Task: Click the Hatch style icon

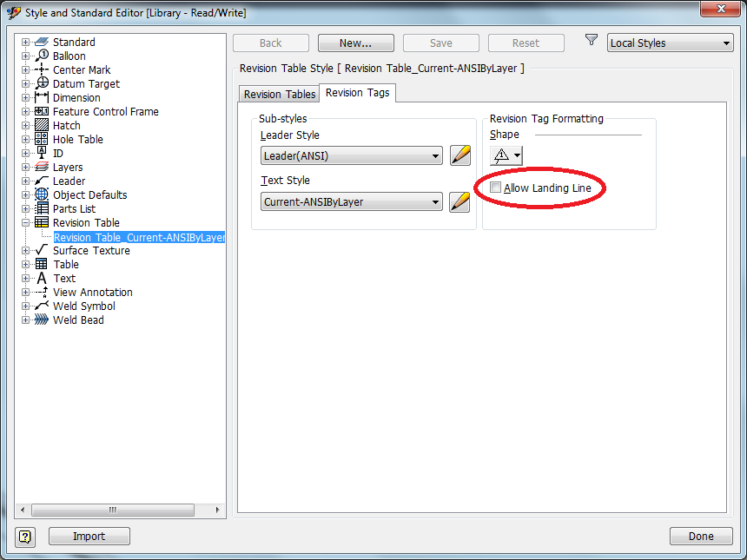Action: pos(41,125)
